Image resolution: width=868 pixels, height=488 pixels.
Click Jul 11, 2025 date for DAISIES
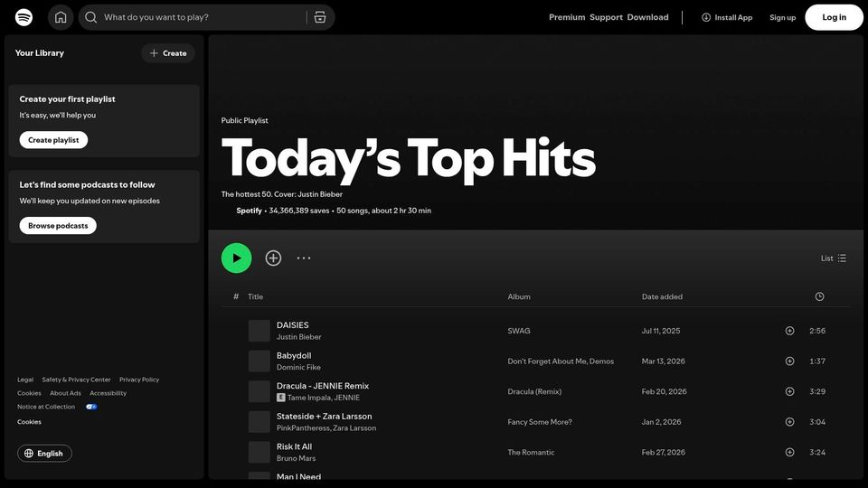pyautogui.click(x=660, y=331)
